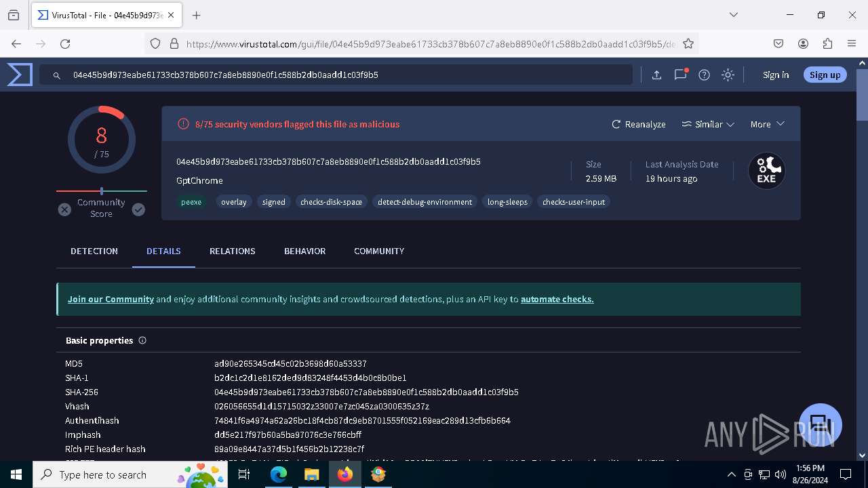Click the 8/75 detection score ring
Screen dimensions: 868x488
click(x=102, y=140)
